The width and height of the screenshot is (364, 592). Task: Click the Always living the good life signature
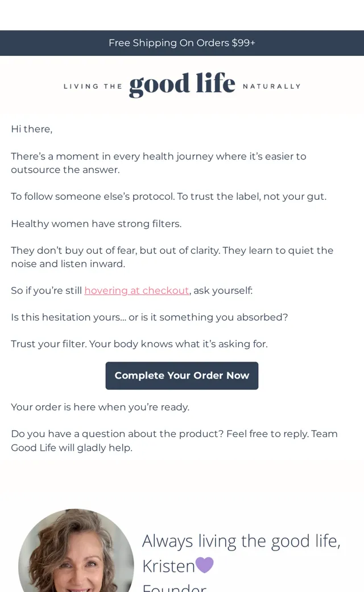pyautogui.click(x=241, y=541)
